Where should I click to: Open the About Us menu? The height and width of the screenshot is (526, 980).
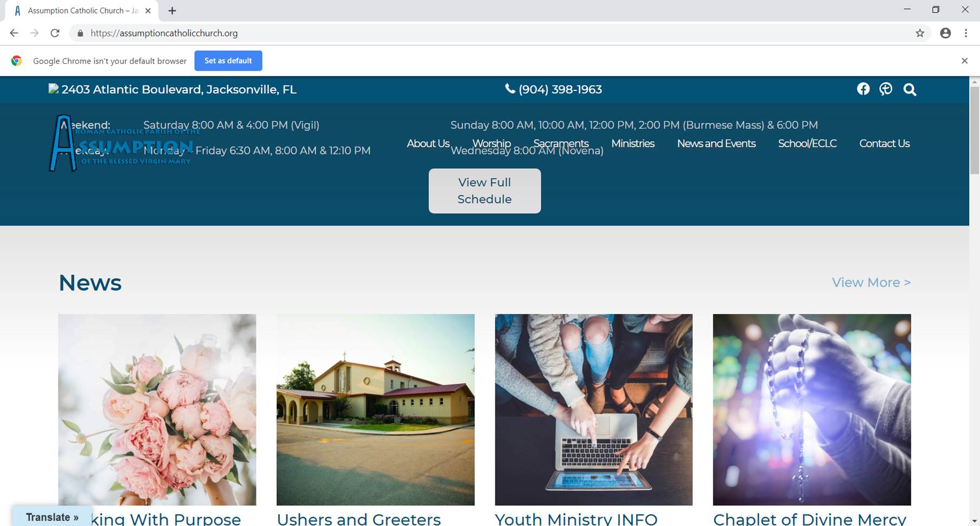428,143
